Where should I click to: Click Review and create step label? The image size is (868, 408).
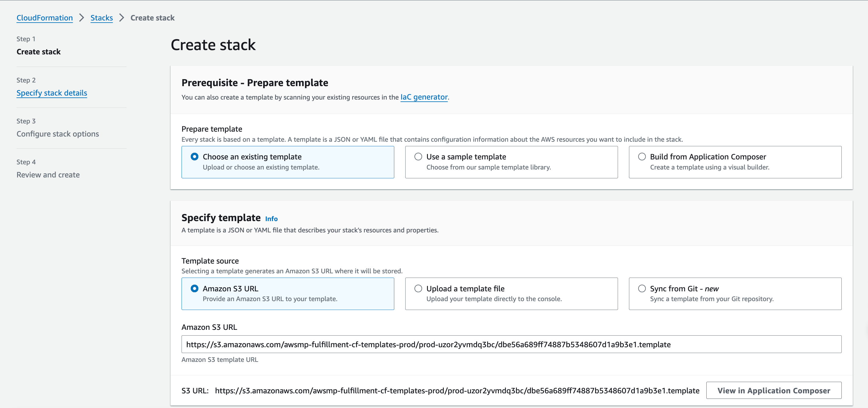click(48, 175)
